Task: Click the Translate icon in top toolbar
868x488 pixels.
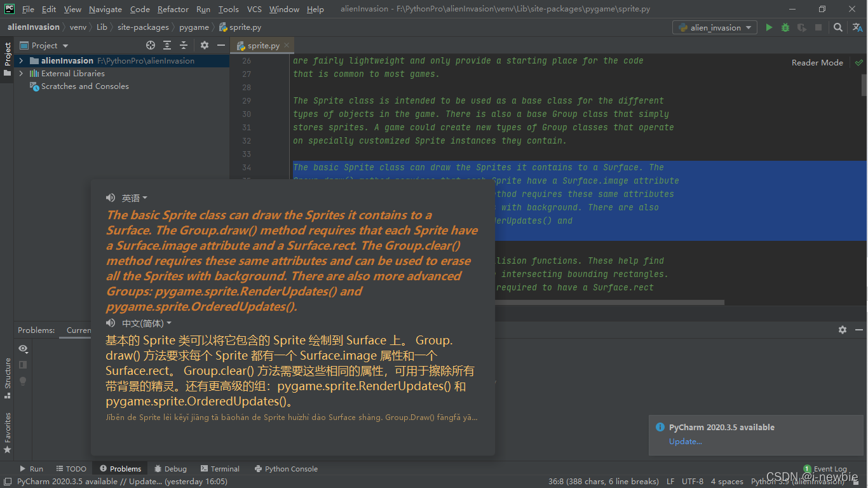Action: click(x=857, y=27)
